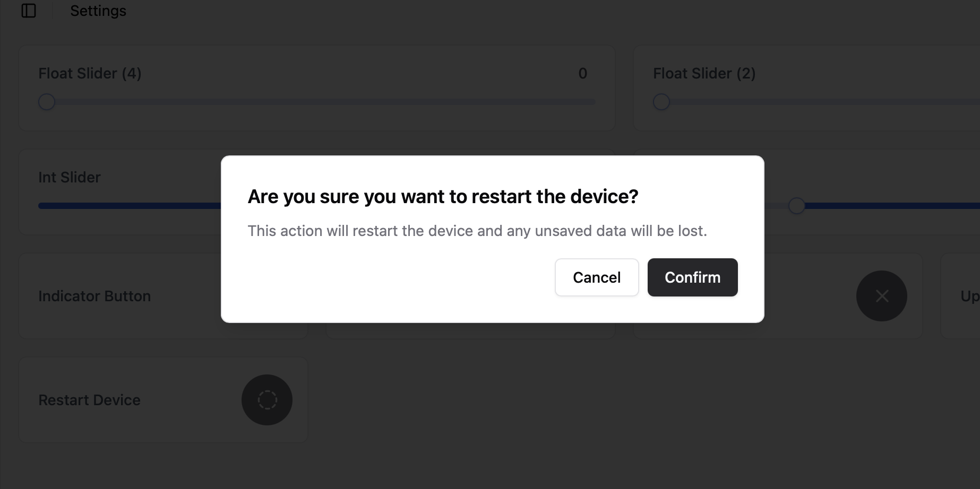Click the Float Slider (4) handle
The width and height of the screenshot is (980, 489).
pyautogui.click(x=47, y=102)
